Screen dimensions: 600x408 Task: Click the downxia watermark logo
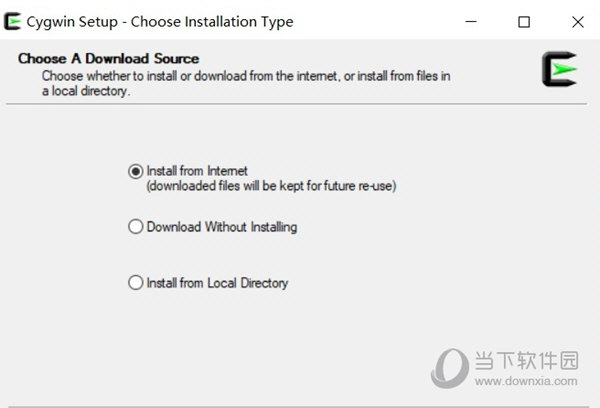pos(450,368)
